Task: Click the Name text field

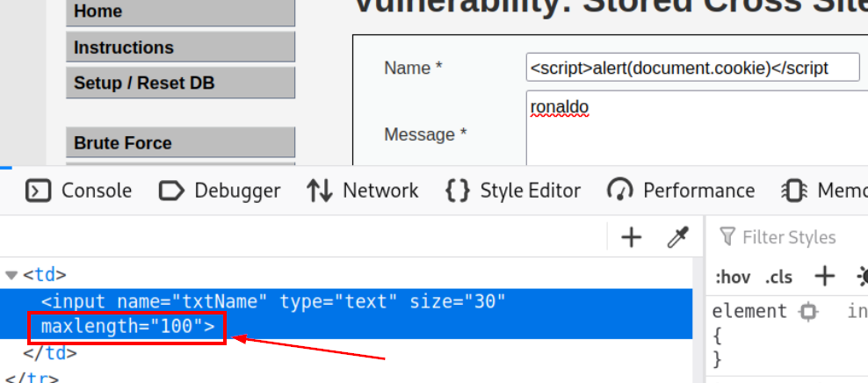Action: (x=691, y=68)
